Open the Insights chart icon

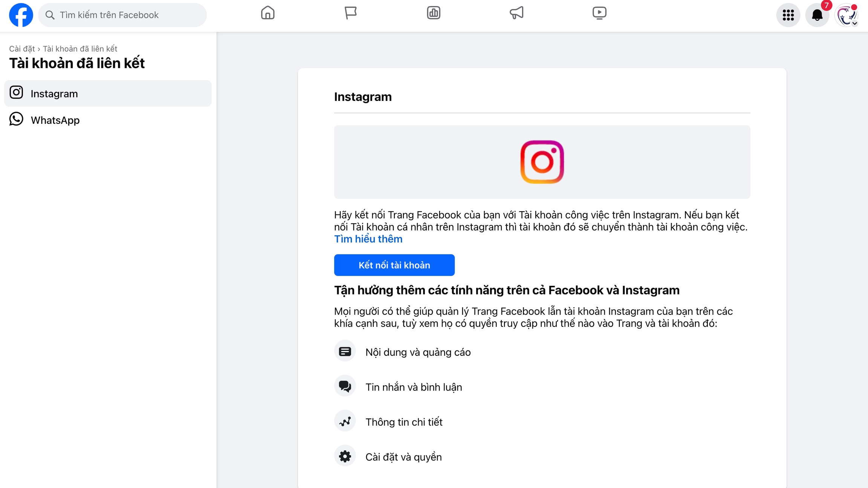434,13
